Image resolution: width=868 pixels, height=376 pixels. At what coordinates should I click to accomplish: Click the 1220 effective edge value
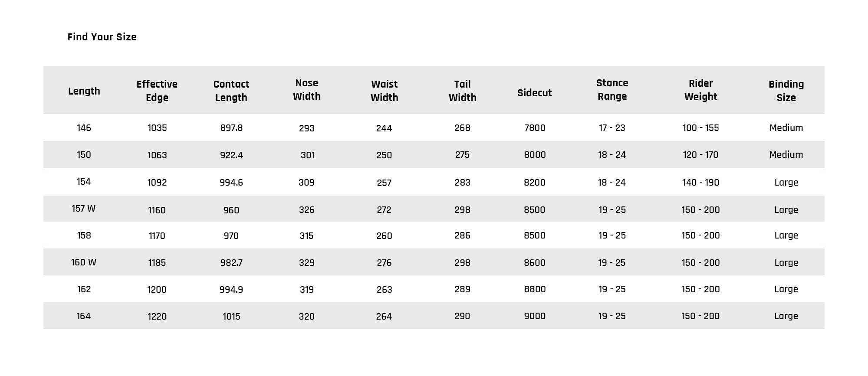tap(157, 317)
